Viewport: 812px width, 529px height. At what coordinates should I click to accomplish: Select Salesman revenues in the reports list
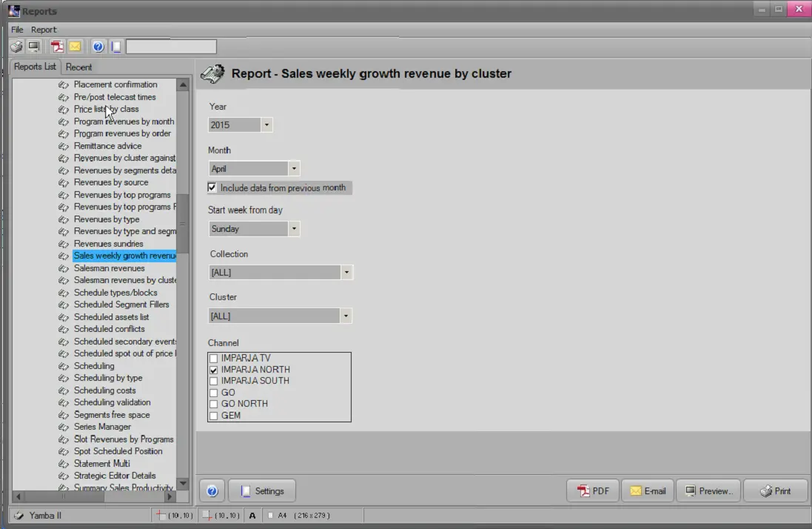tap(109, 268)
